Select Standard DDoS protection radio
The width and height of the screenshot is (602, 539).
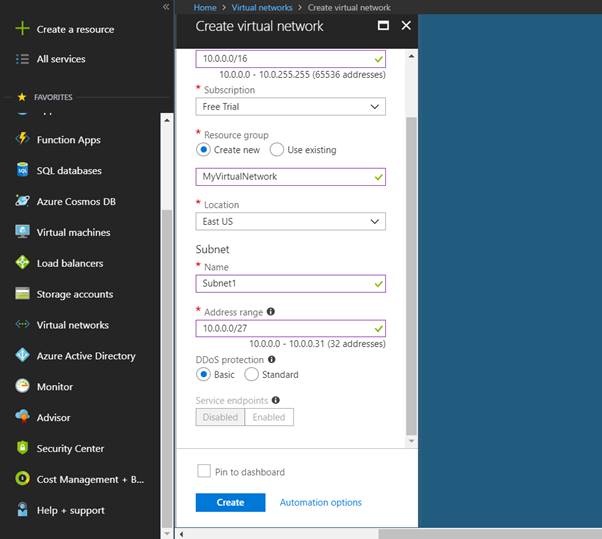[x=251, y=374]
